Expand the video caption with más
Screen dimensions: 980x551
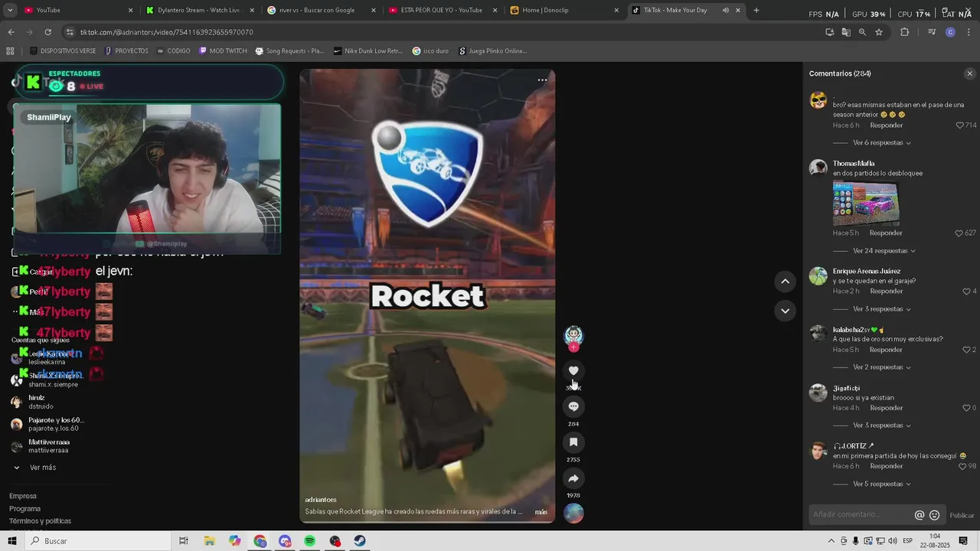click(x=541, y=512)
